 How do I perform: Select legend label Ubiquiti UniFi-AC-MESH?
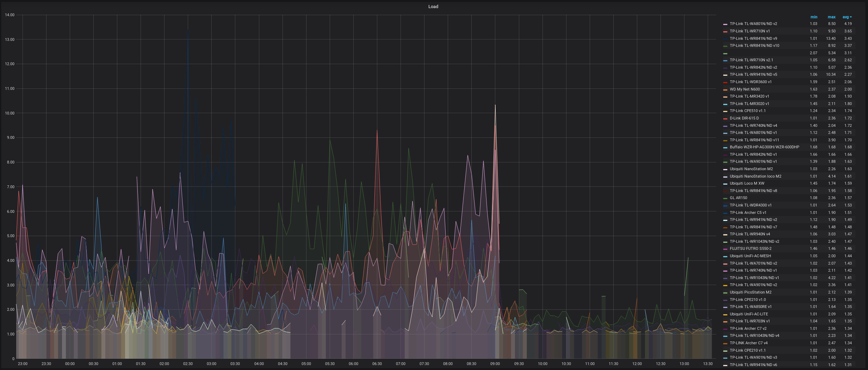(750, 256)
